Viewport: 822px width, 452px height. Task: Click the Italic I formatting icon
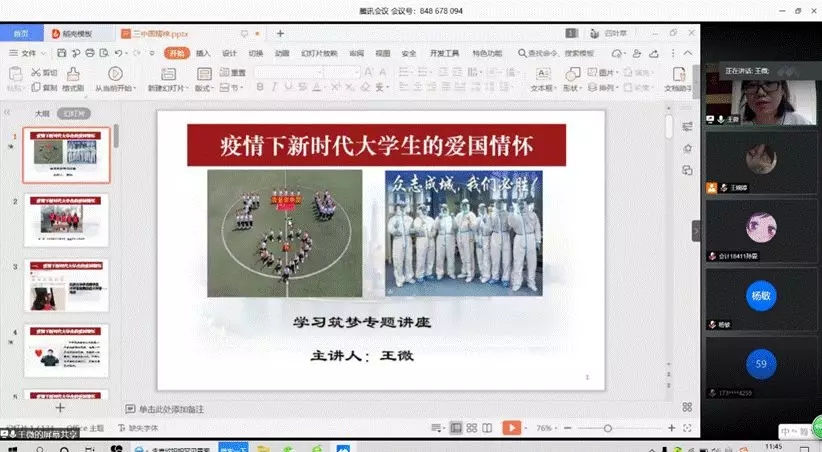tap(274, 87)
